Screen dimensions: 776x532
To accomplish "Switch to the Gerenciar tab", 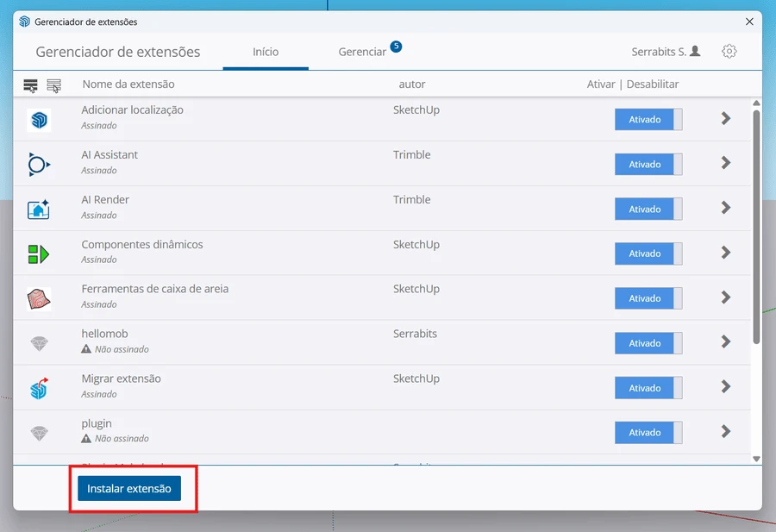I will (362, 52).
